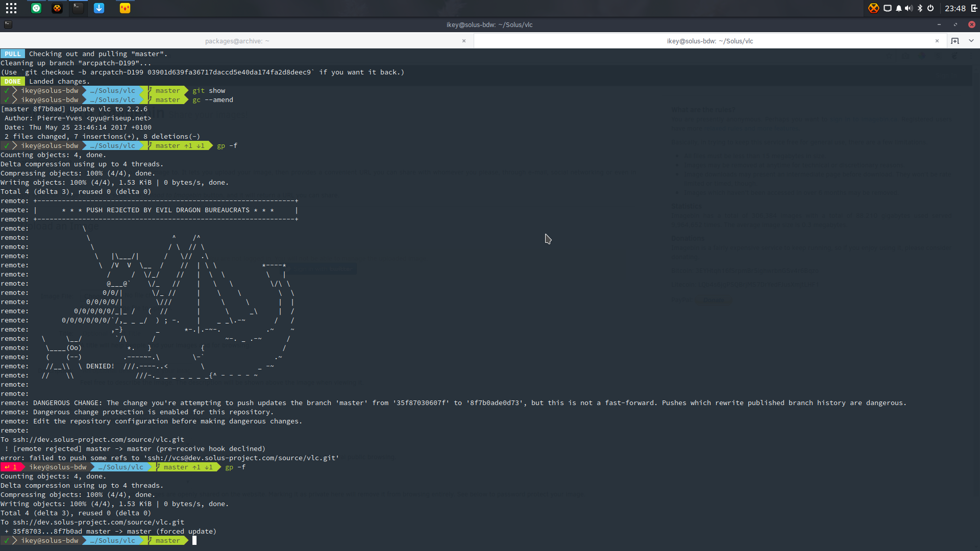
Task: Open the Bluetooth indicator menu
Action: [x=920, y=8]
